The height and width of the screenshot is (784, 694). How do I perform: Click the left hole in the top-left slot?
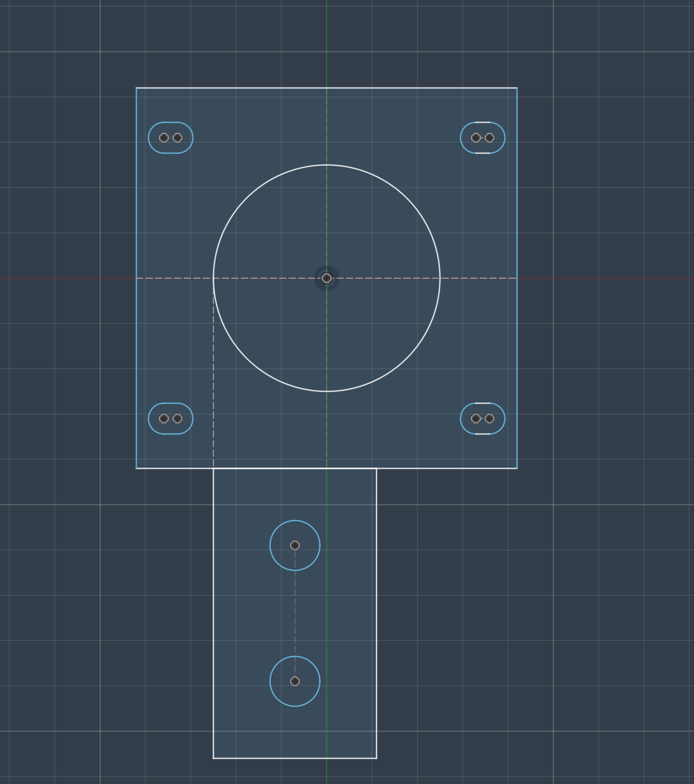click(x=164, y=136)
